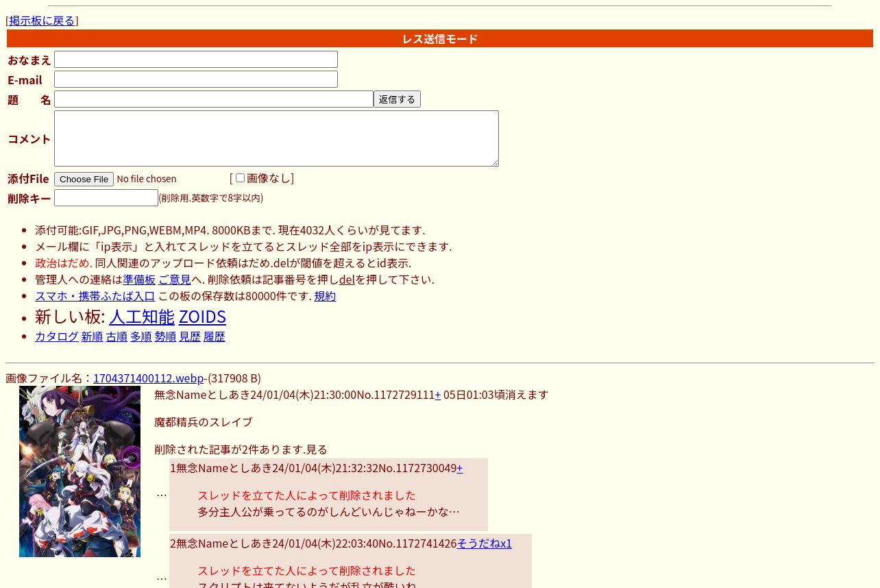Submit reply with 返信する button
The image size is (880, 588).
click(397, 99)
